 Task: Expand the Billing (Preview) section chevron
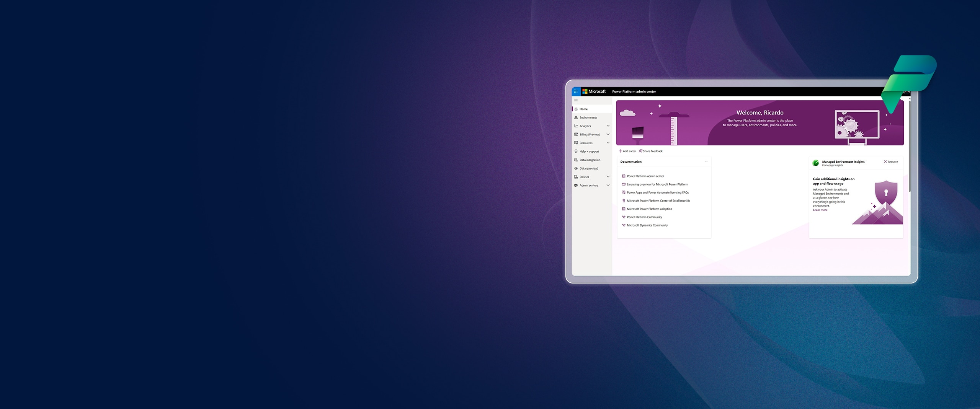[608, 134]
